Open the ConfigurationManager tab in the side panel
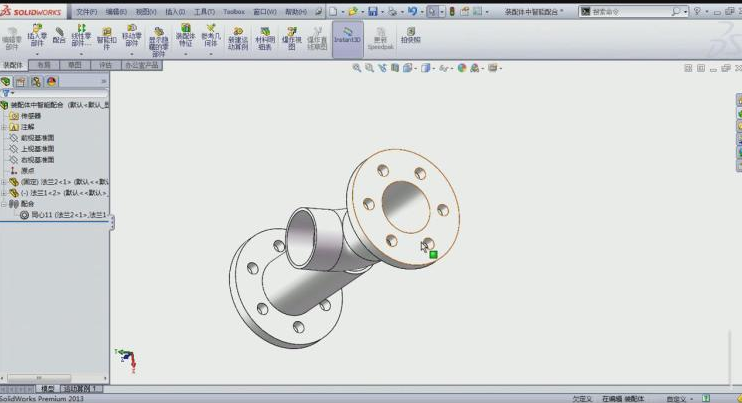 36,82
